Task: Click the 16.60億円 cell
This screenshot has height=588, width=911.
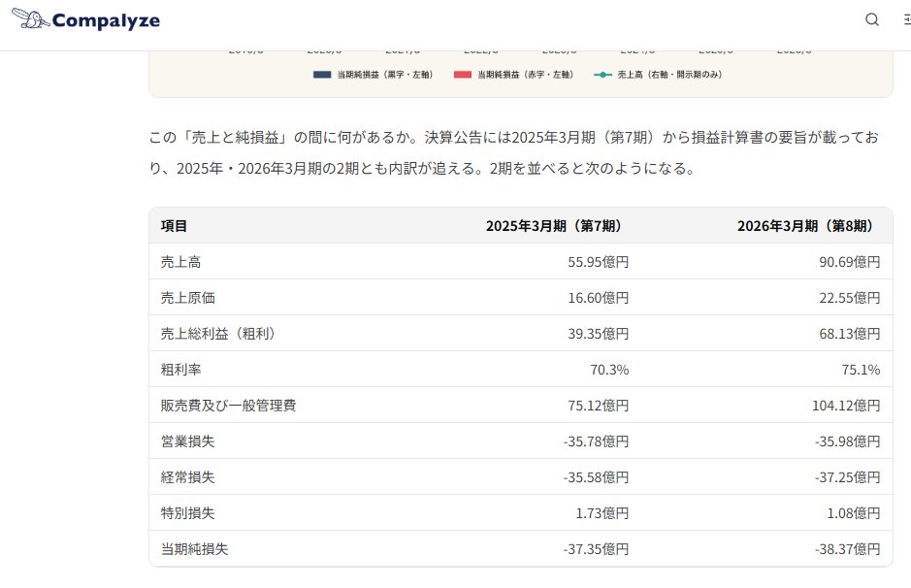Action: tap(598, 298)
